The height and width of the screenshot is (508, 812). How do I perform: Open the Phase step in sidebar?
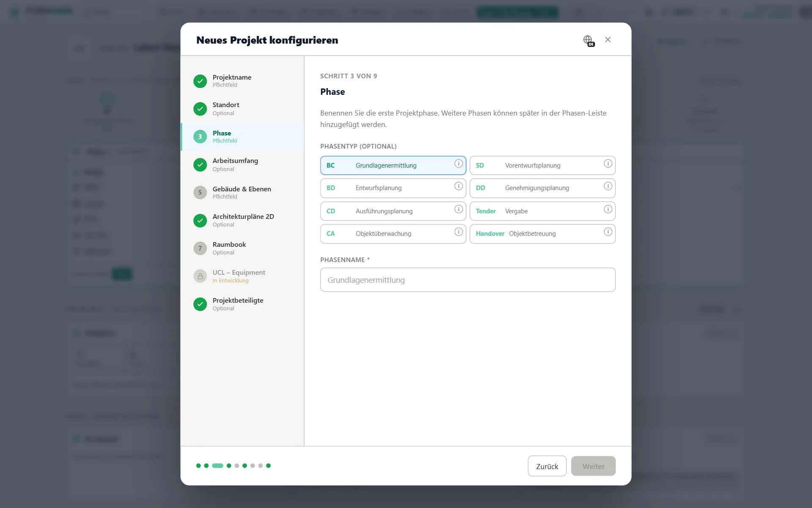tap(242, 137)
